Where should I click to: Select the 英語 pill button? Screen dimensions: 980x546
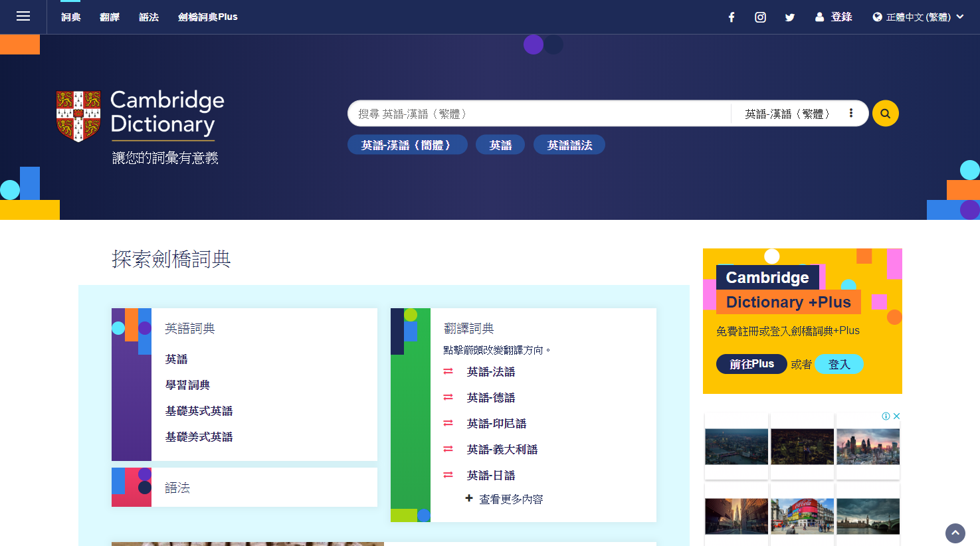(500, 145)
